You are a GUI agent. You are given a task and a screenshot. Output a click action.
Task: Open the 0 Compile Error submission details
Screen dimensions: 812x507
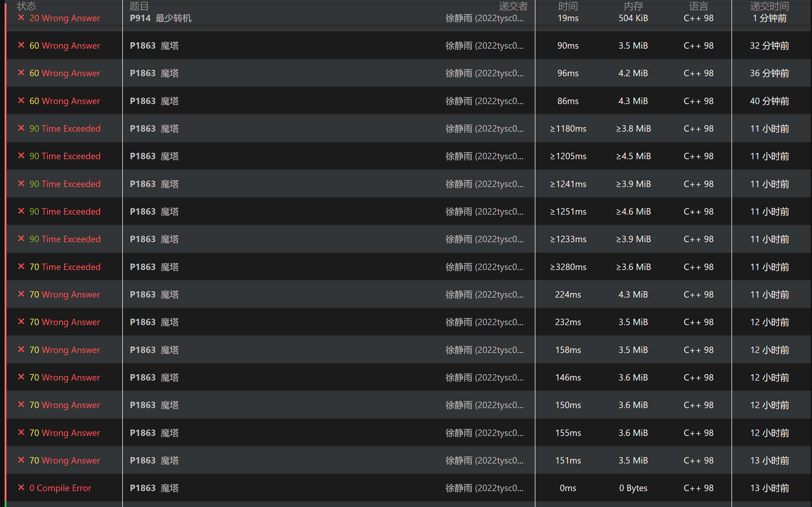tap(60, 488)
